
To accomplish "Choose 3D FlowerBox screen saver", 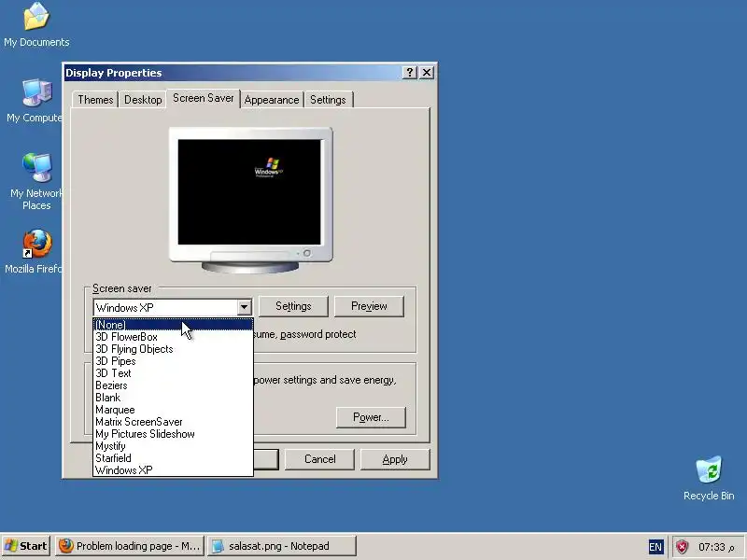I will click(173, 337).
